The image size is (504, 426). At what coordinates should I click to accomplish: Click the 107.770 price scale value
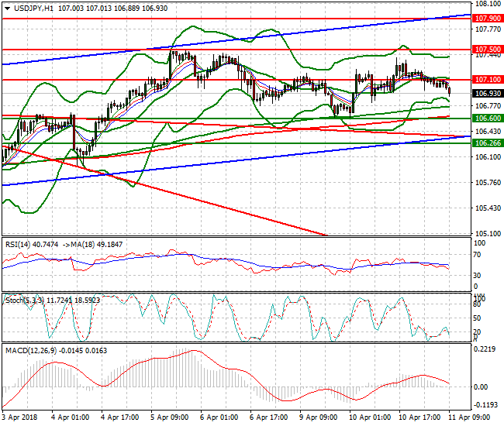point(488,29)
